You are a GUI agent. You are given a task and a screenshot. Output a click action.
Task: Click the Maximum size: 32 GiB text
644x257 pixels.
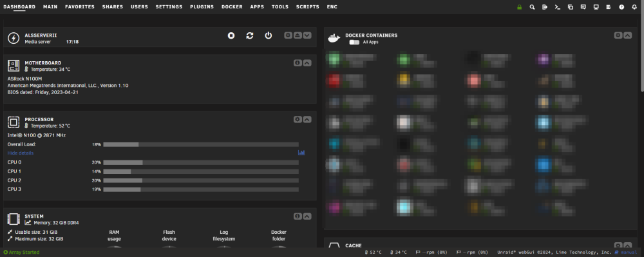(x=39, y=238)
